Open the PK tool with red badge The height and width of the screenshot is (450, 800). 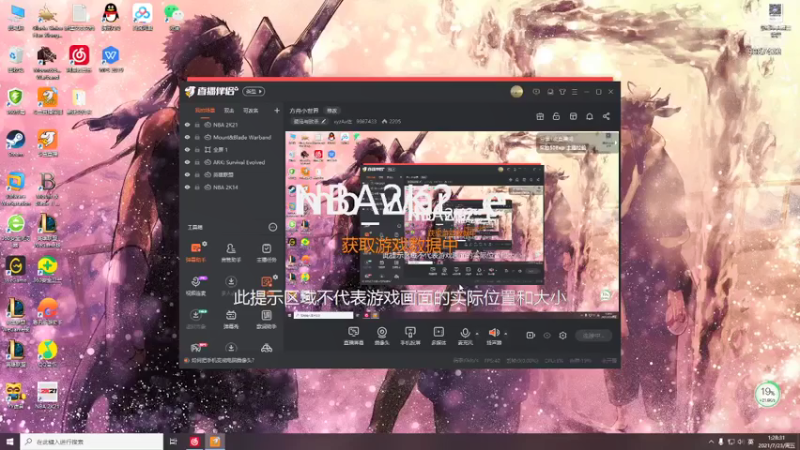196,348
